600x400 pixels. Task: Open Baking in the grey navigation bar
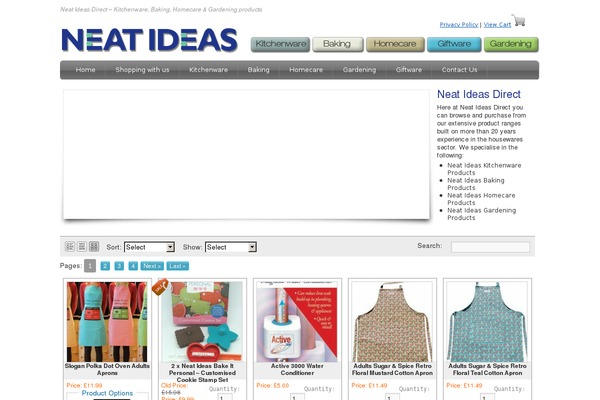tap(258, 70)
